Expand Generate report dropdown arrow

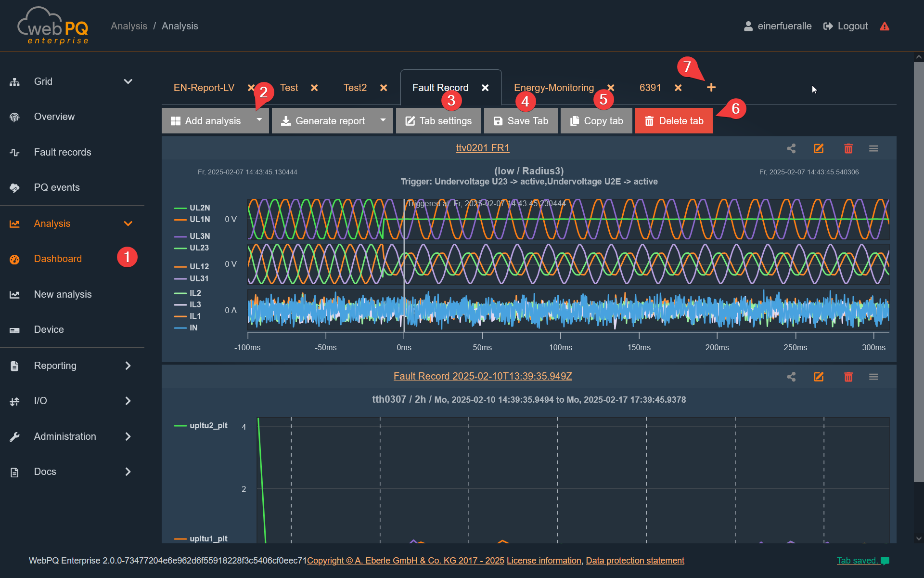click(383, 120)
